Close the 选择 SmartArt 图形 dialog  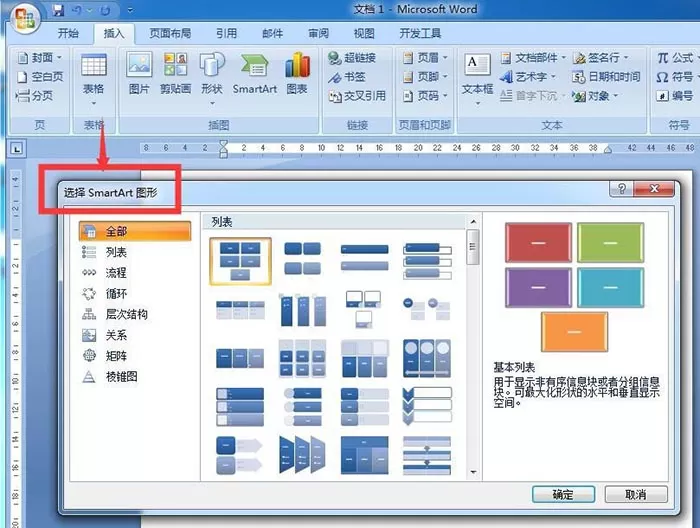click(x=654, y=189)
